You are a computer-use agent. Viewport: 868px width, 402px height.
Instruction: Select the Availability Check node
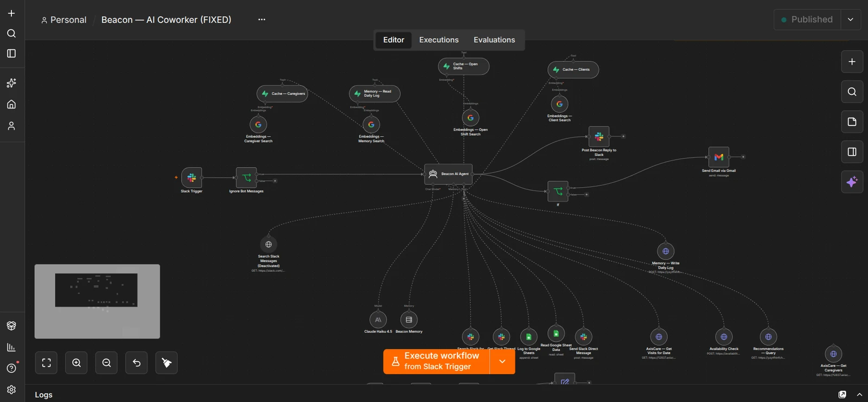pos(724,337)
